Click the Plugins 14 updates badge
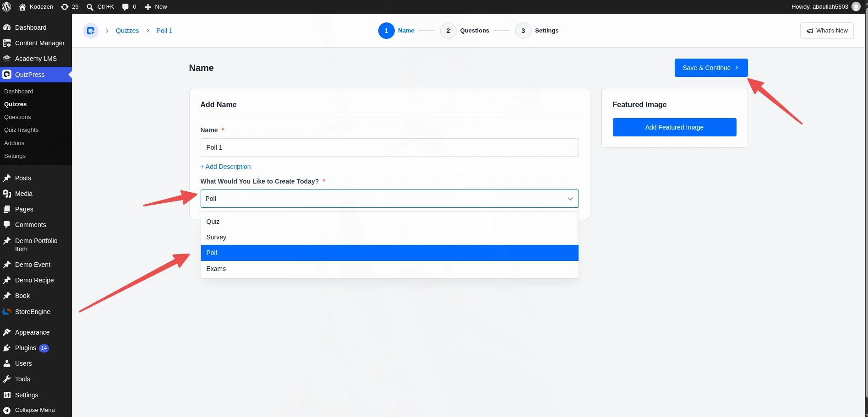Viewport: 868px width, 417px height. click(x=44, y=348)
